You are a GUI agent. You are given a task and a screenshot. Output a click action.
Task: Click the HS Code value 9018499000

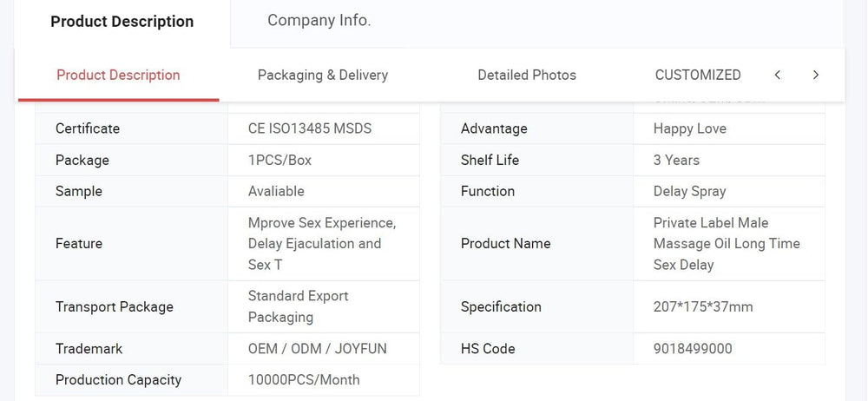693,349
